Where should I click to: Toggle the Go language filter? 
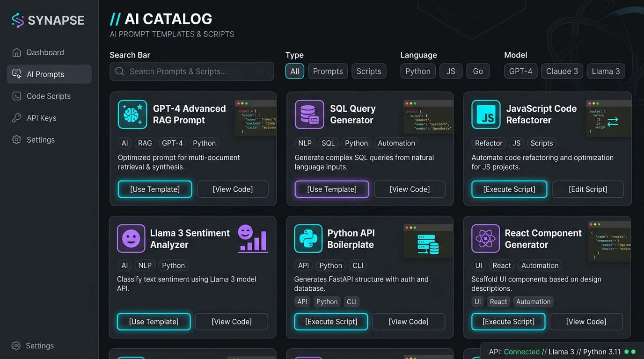click(478, 72)
